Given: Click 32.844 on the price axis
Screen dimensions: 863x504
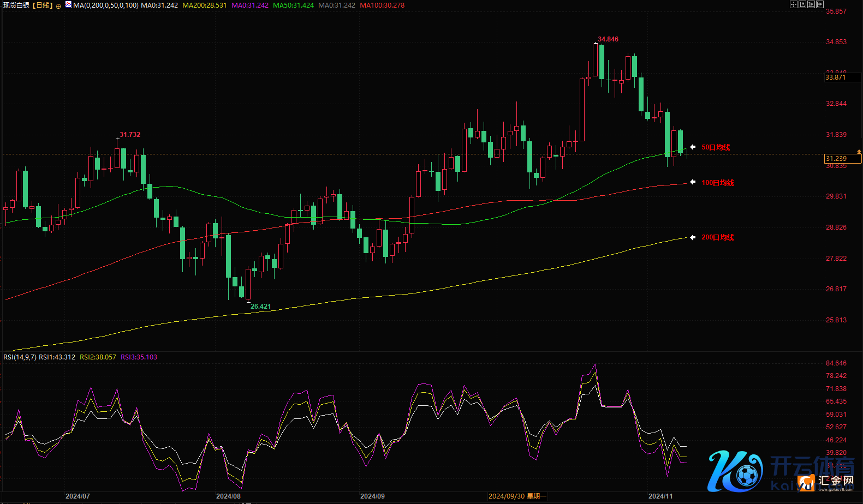Looking at the screenshot, I should [x=836, y=104].
